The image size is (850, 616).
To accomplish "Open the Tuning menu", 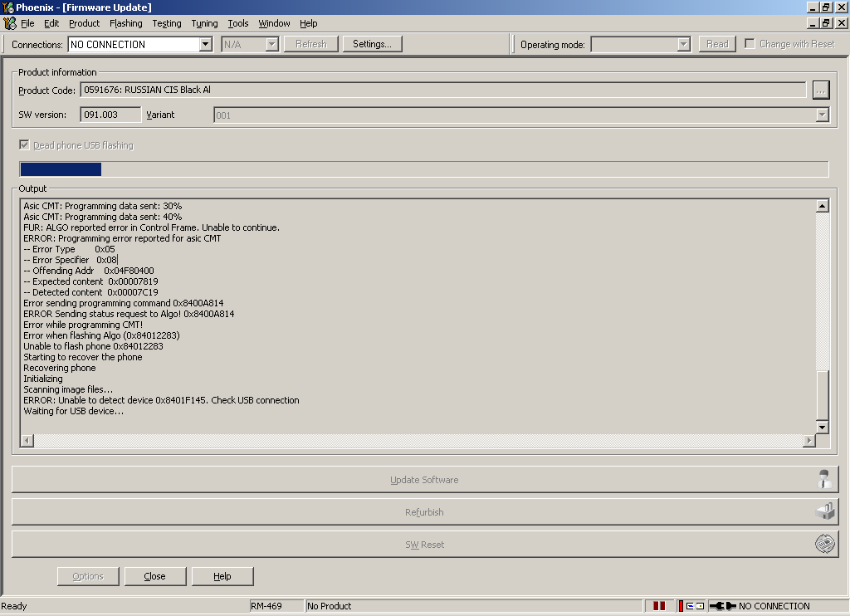I will [x=204, y=23].
